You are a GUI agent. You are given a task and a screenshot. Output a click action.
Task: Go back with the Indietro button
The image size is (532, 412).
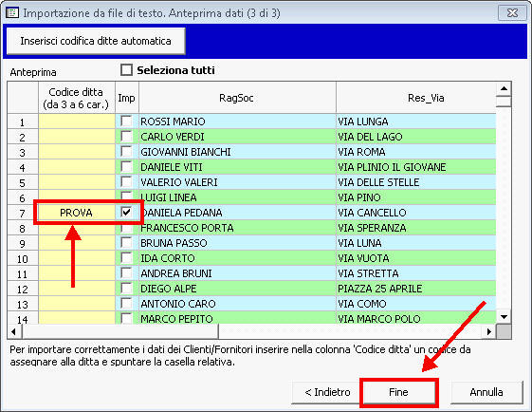pos(327,392)
